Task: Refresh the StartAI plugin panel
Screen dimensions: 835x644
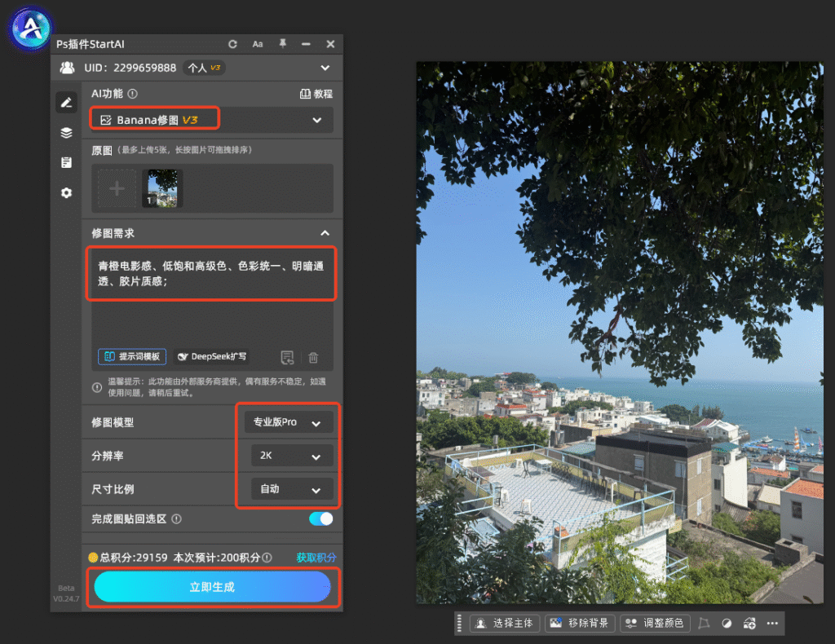Action: (x=232, y=44)
